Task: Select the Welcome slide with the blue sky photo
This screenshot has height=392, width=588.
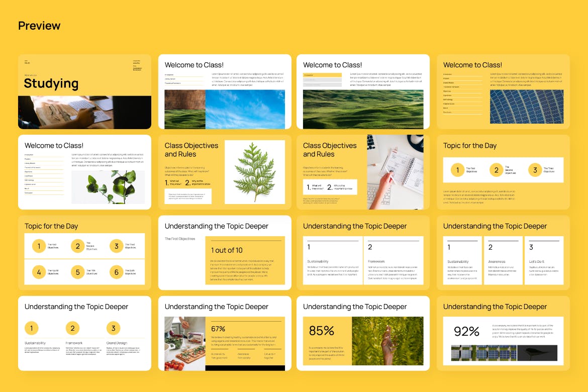Action: 225,91
